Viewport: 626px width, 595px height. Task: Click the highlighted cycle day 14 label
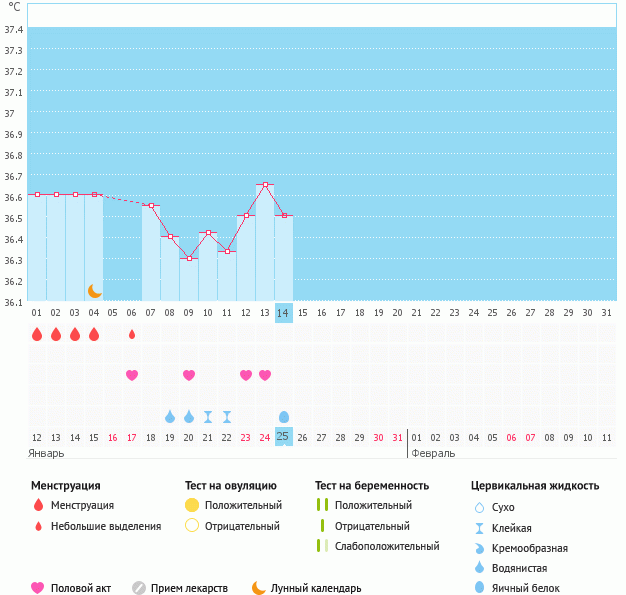point(284,312)
